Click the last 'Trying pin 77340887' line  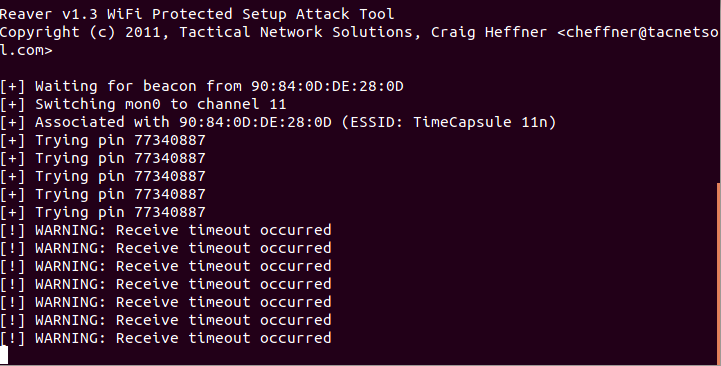coord(103,212)
